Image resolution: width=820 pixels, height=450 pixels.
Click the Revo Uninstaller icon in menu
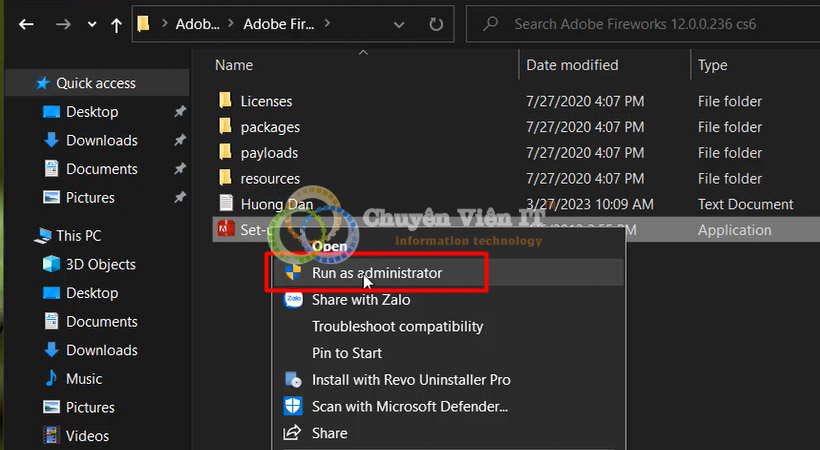click(x=293, y=380)
